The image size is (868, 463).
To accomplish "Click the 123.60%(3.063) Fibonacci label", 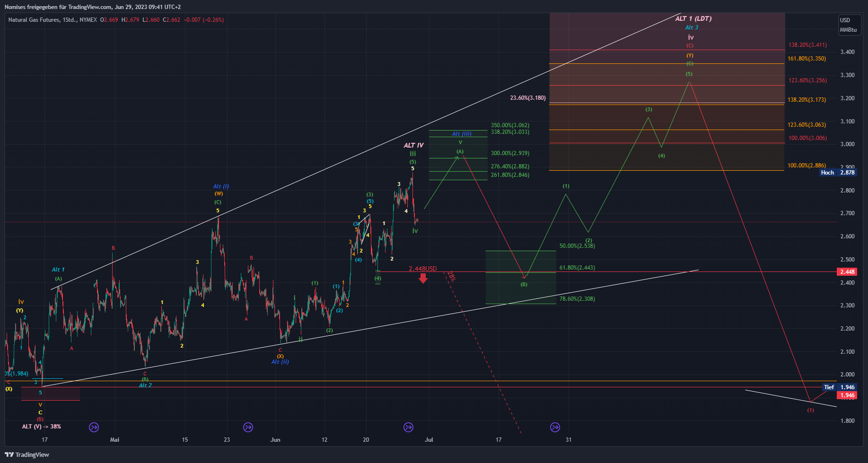I will click(x=807, y=125).
